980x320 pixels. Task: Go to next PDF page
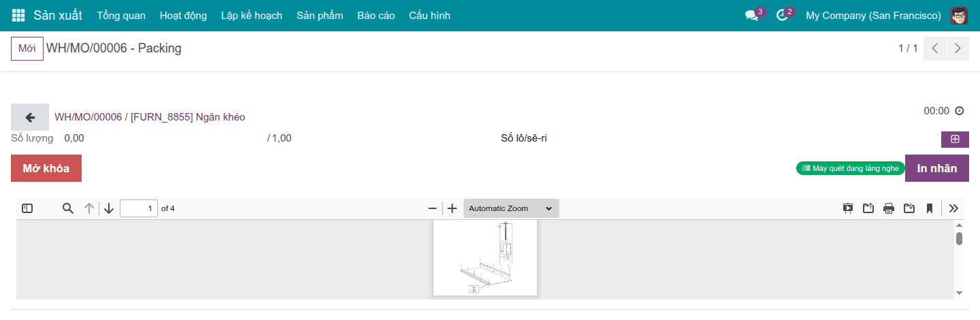click(x=109, y=208)
